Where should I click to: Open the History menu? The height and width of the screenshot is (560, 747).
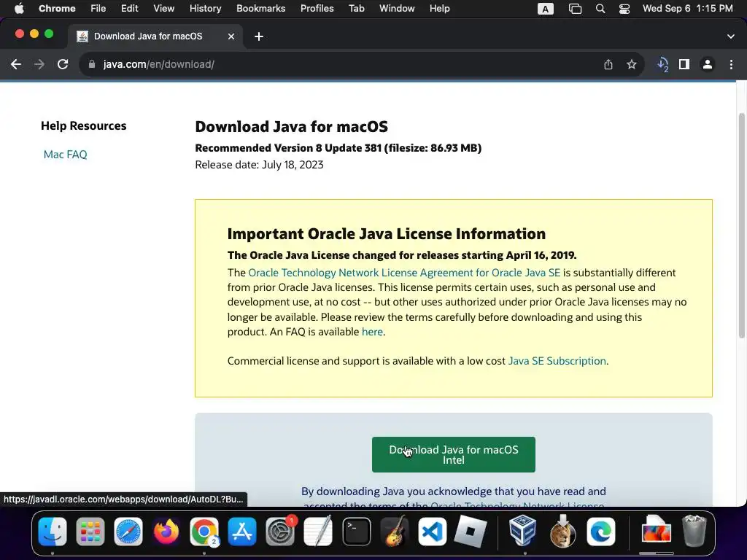pyautogui.click(x=205, y=9)
